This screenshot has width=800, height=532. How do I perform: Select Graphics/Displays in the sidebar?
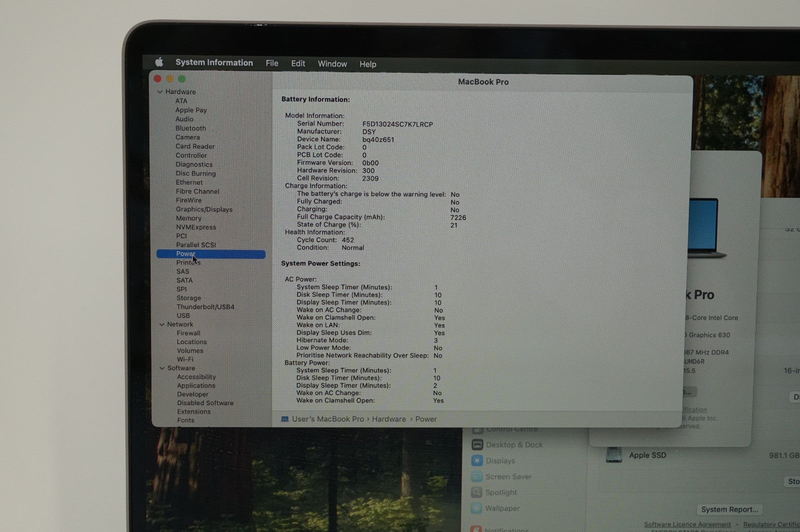pos(204,209)
